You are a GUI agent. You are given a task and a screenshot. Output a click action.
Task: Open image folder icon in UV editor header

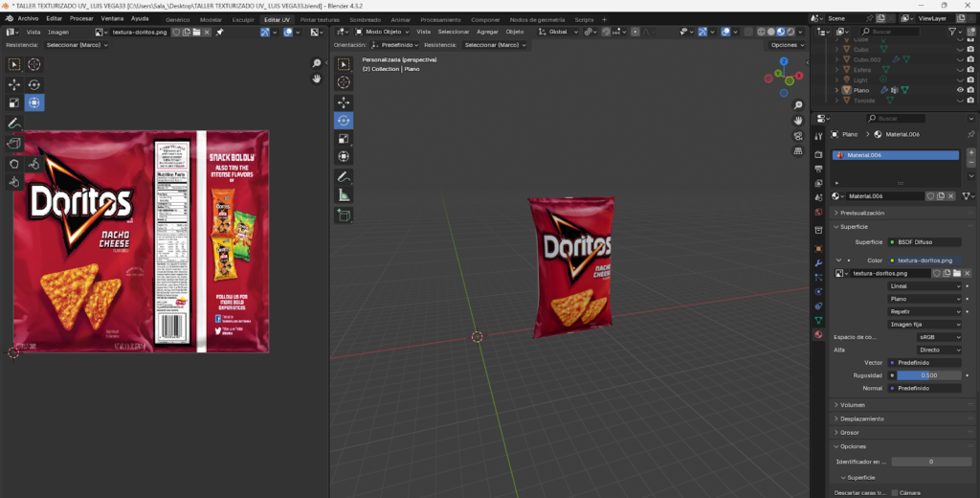click(x=196, y=32)
